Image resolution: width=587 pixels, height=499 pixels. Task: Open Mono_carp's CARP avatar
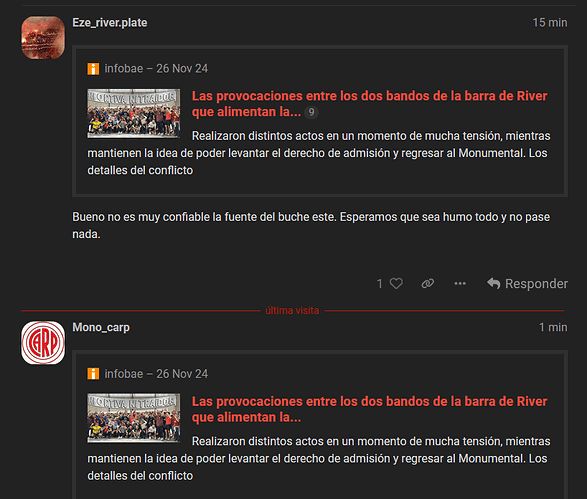point(43,343)
